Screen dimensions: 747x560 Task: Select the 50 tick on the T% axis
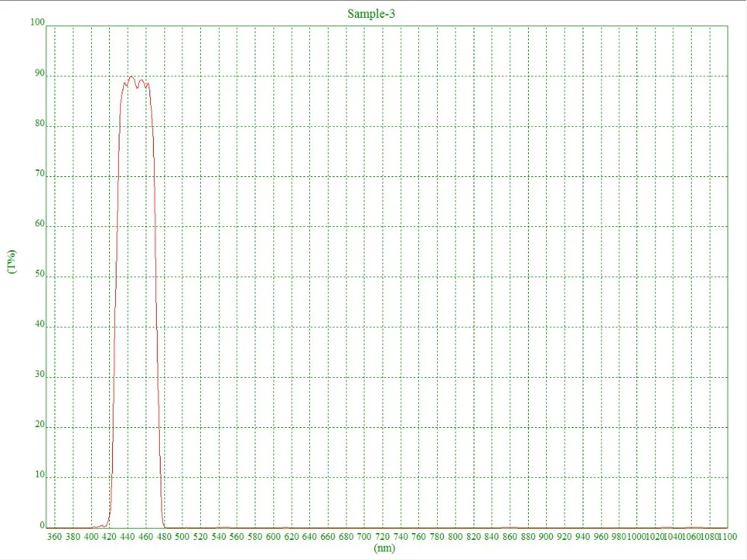[40, 274]
